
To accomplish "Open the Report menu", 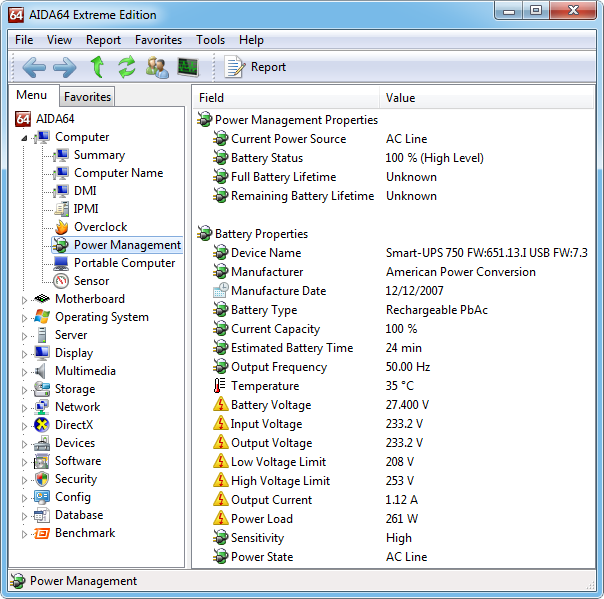I will pos(103,40).
